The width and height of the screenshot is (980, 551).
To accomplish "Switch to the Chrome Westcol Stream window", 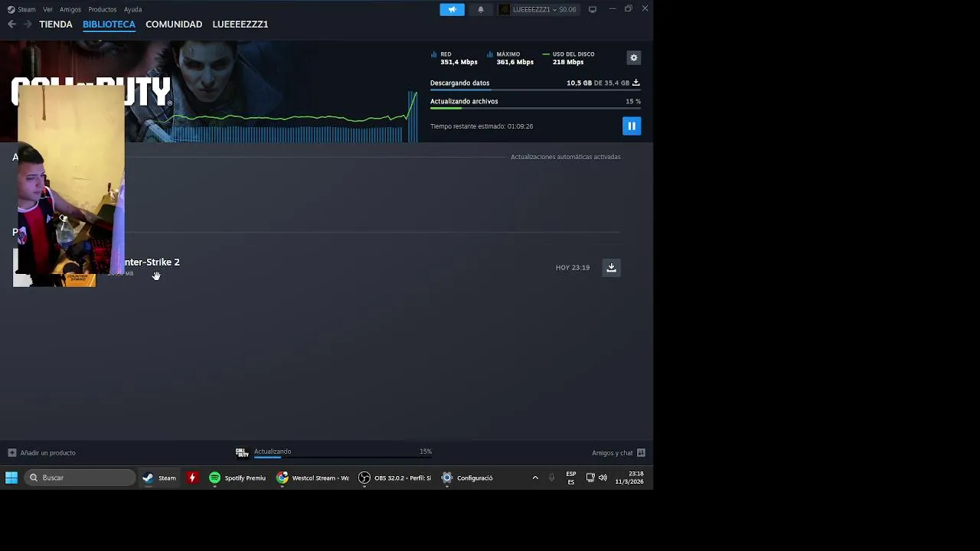I will [x=312, y=478].
